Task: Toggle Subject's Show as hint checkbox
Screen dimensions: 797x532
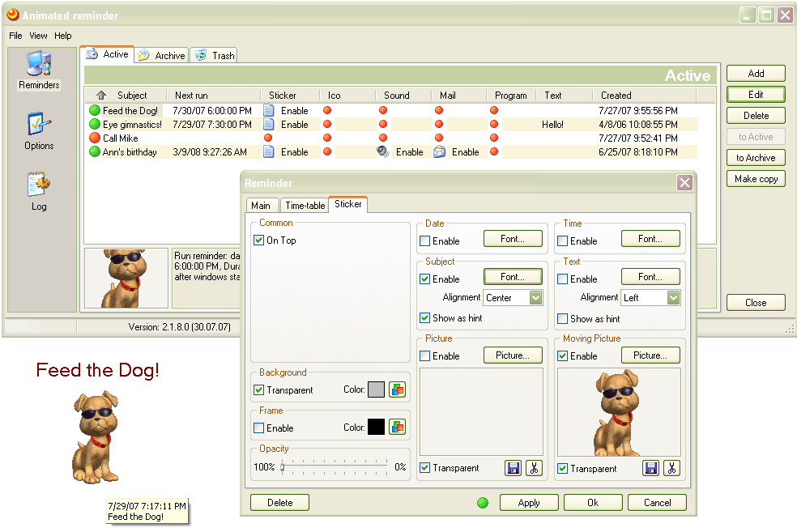Action: point(425,318)
